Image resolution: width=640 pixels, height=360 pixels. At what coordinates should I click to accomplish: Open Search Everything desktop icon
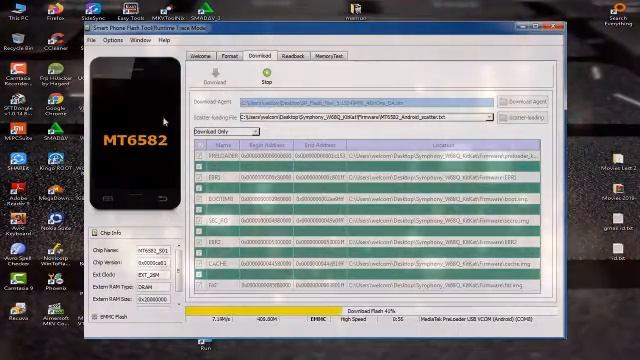click(618, 14)
